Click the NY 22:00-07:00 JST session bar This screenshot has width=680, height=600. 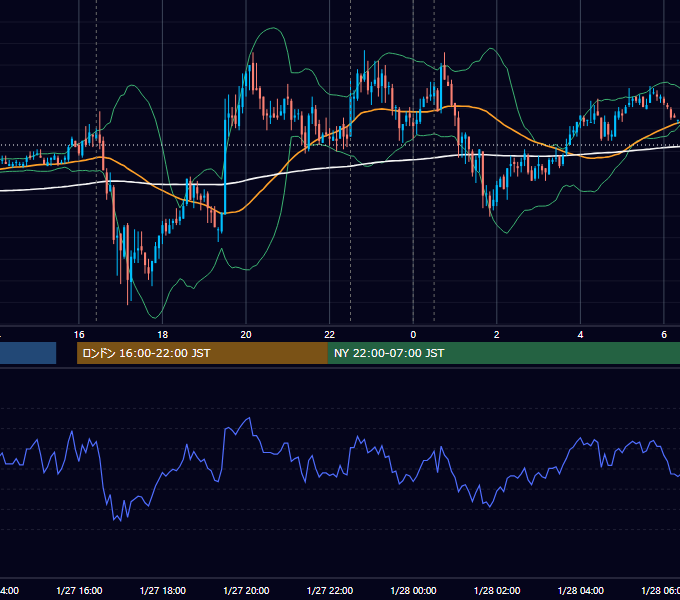503,353
